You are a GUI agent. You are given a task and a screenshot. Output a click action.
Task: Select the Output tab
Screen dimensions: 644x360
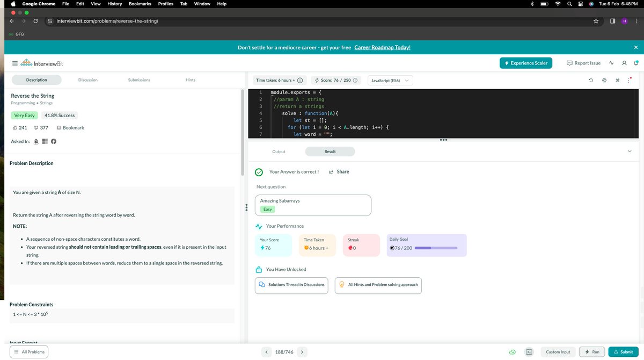[x=279, y=152]
